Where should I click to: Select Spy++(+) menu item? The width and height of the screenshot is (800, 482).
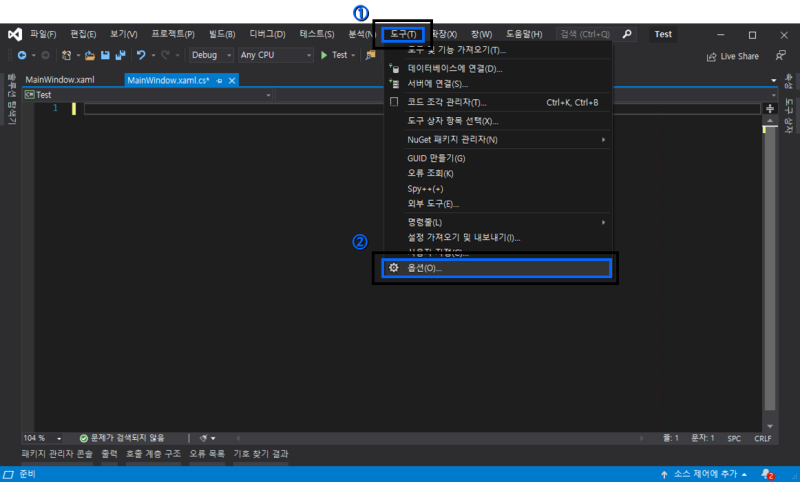[x=497, y=189]
